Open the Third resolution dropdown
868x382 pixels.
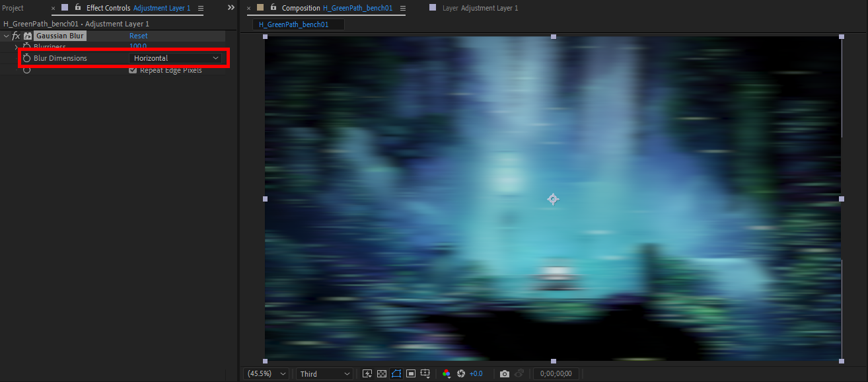pos(324,373)
